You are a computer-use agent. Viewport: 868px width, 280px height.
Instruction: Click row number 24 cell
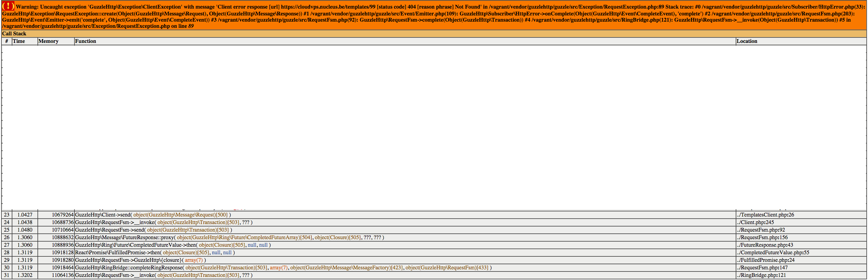[x=7, y=222]
